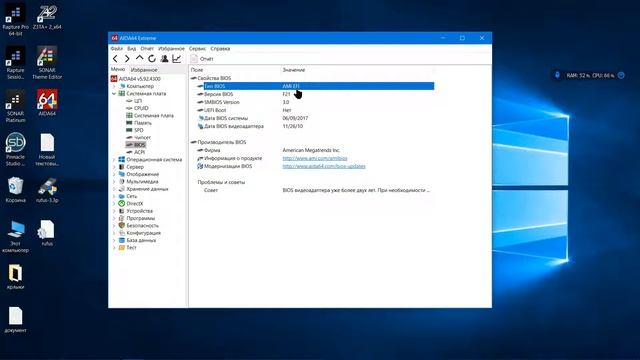The height and width of the screenshot is (360, 640).
Task: Select the Версия BIOS row
Action: (x=316, y=94)
